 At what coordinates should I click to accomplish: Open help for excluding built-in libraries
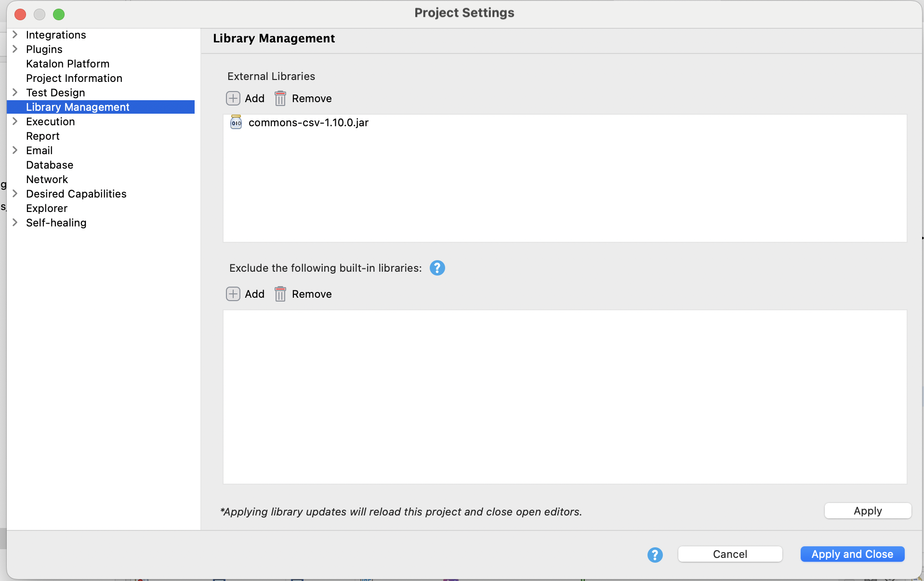coord(436,268)
